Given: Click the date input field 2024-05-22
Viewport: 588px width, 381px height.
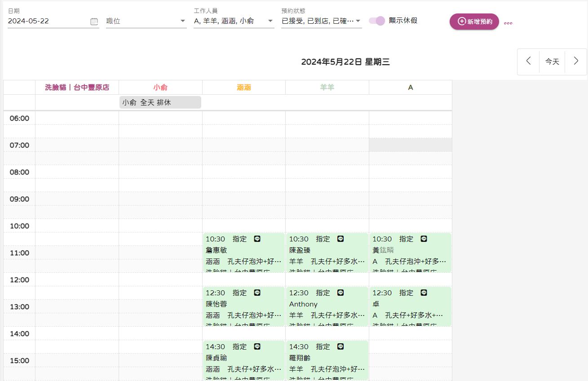Looking at the screenshot, I should (47, 21).
